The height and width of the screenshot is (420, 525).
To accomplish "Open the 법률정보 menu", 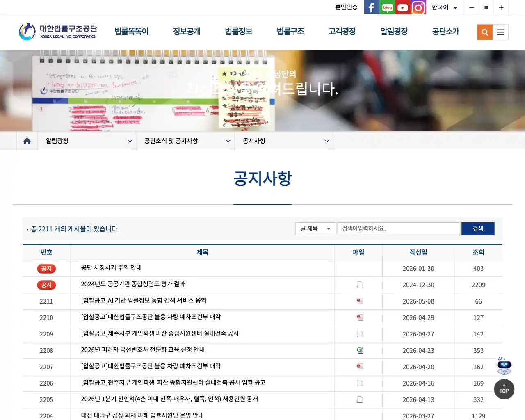I will click(238, 32).
